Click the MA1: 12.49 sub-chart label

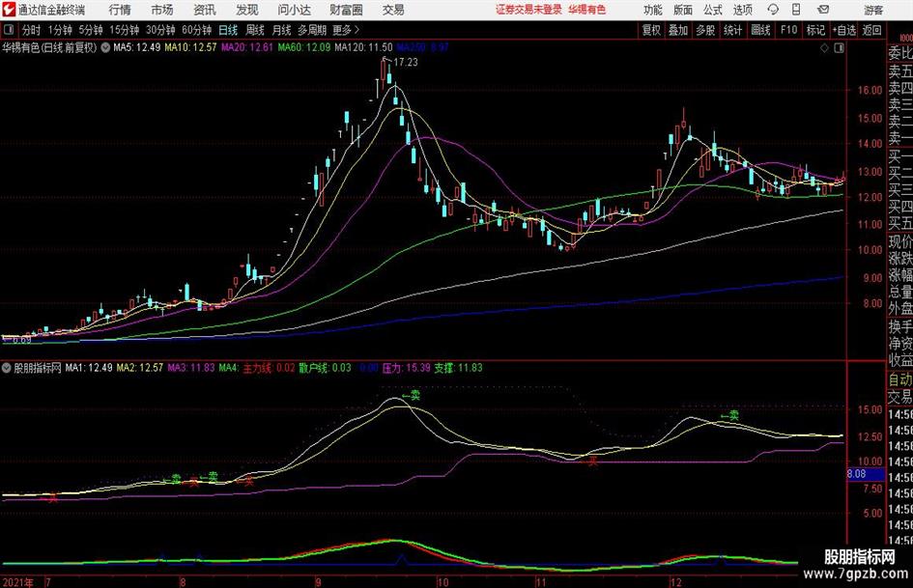(x=89, y=368)
